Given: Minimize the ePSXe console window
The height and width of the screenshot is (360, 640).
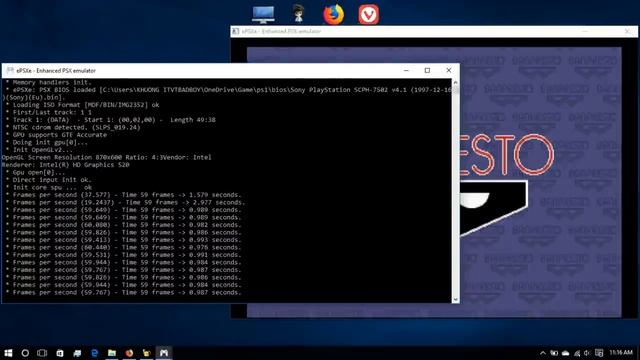Looking at the screenshot, I should click(x=406, y=71).
